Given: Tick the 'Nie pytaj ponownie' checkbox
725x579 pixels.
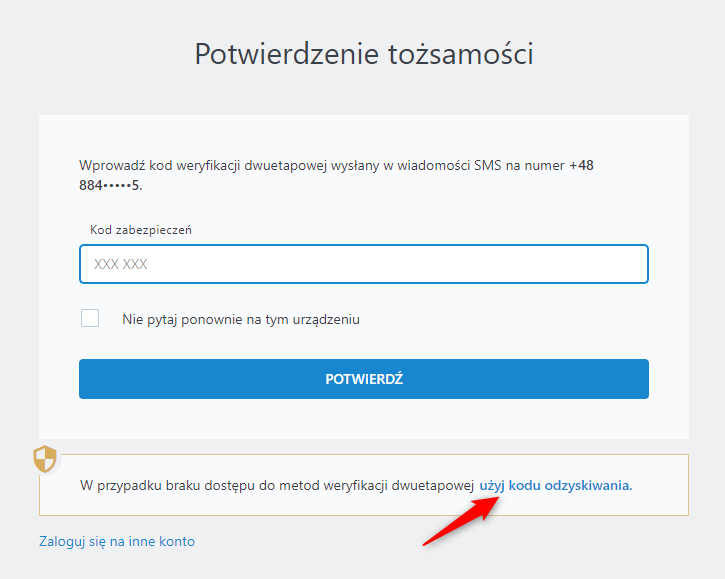Looking at the screenshot, I should coord(90,318).
